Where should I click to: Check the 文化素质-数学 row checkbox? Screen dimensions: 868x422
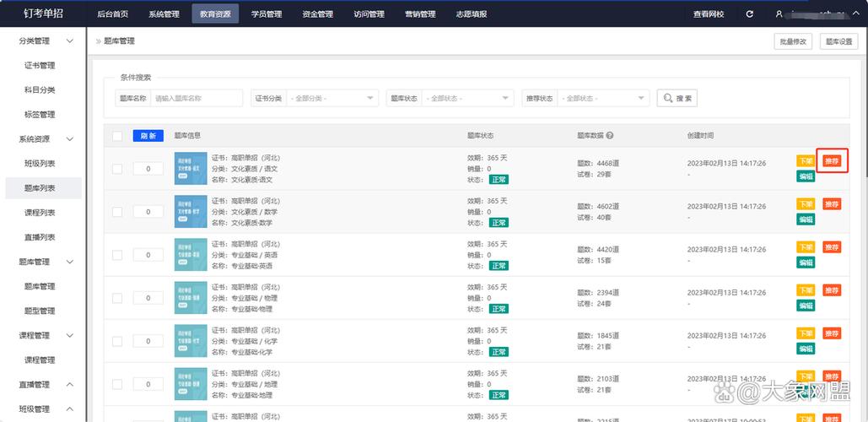117,212
